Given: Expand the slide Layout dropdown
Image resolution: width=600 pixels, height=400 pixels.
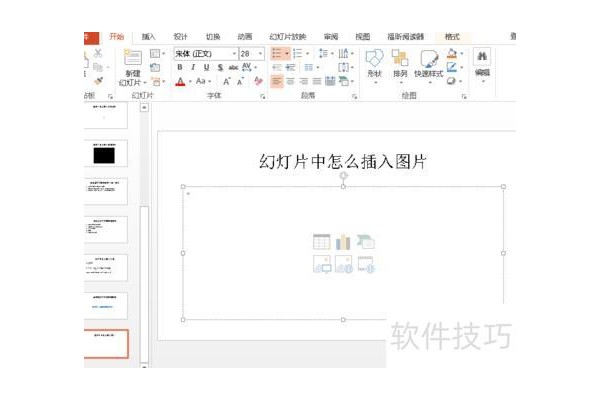Looking at the screenshot, I should click(x=164, y=54).
